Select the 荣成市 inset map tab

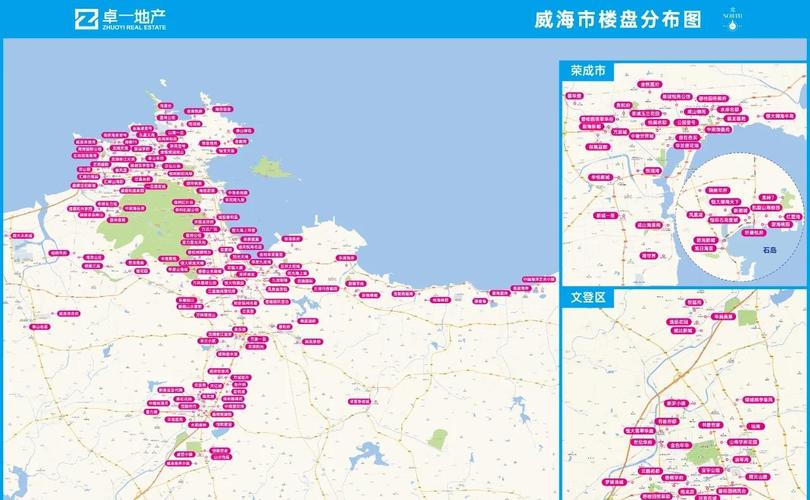(589, 71)
